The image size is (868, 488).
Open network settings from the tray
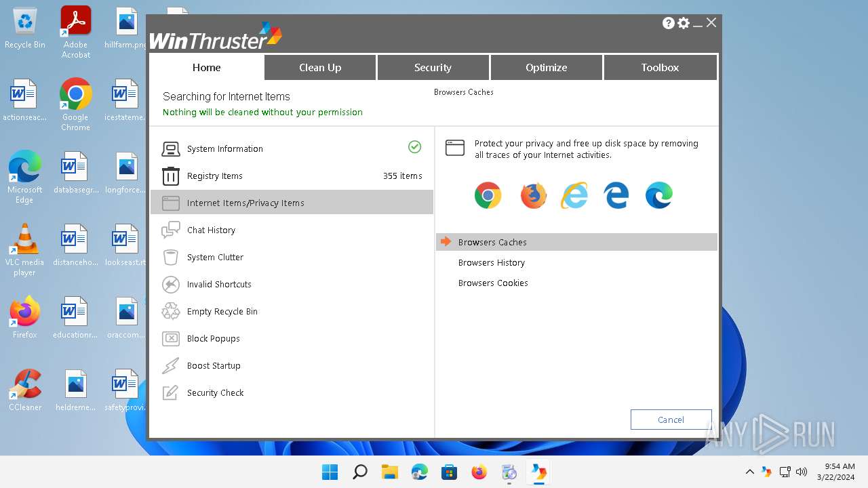click(x=785, y=472)
